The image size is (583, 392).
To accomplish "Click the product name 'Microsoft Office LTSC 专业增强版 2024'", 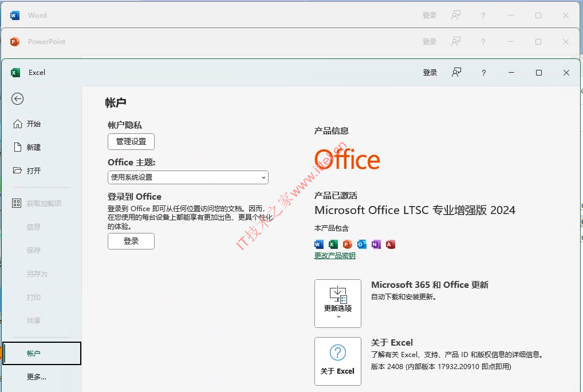I will [415, 210].
